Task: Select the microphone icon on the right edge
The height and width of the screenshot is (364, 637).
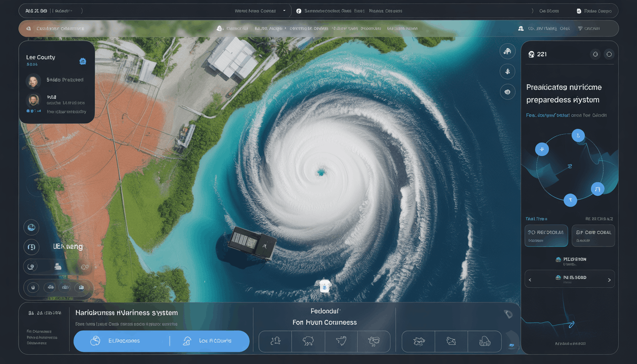Action: click(507, 71)
